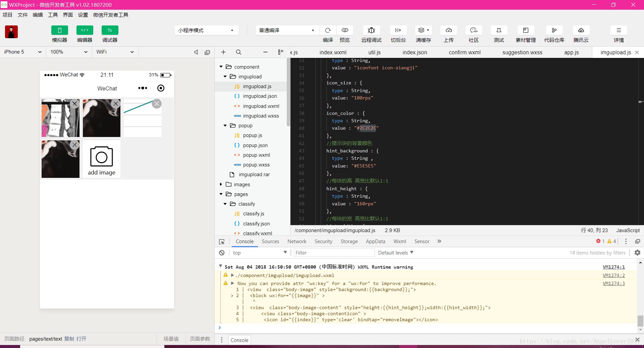This screenshot has height=348, width=644.
Task: Toggle the editor (编辑器) panel
Action: (x=85, y=30)
